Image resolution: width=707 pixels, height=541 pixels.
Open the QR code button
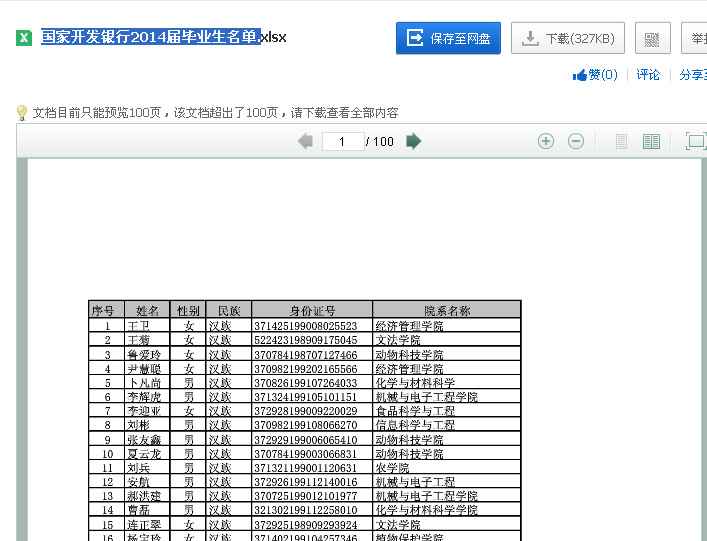(652, 38)
